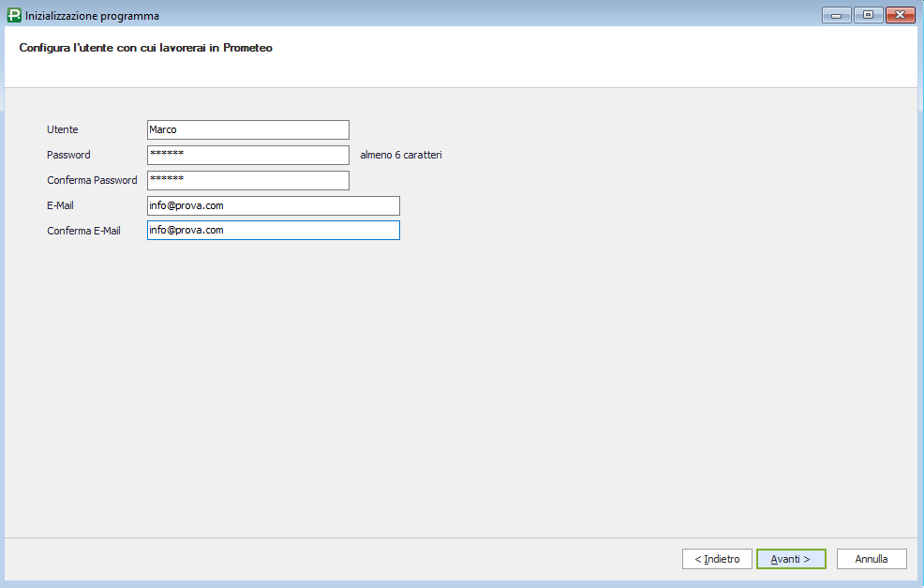Select the Conferma Password input field
This screenshot has height=588, width=924.
point(247,180)
